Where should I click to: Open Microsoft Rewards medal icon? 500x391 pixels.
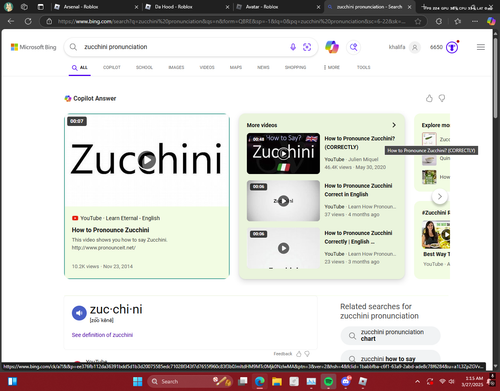point(452,47)
